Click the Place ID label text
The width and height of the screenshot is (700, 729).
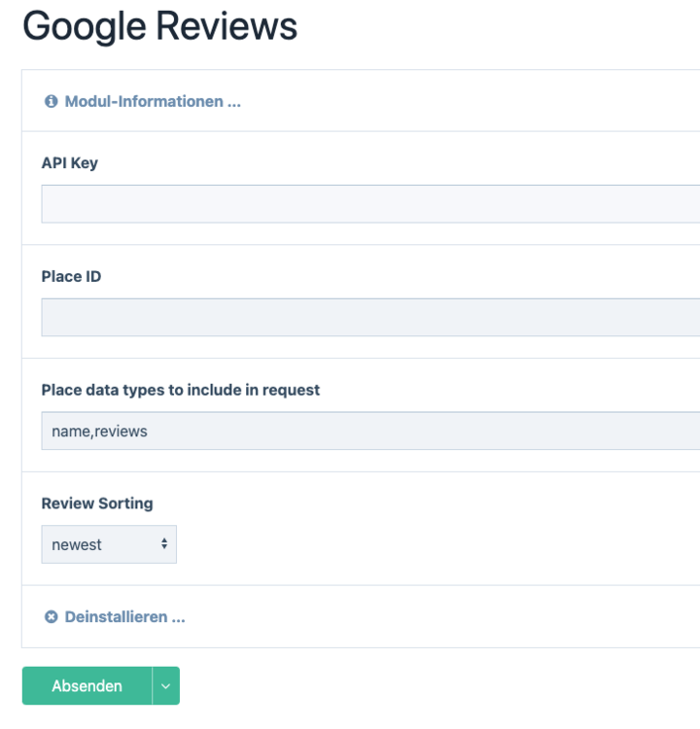pos(71,277)
